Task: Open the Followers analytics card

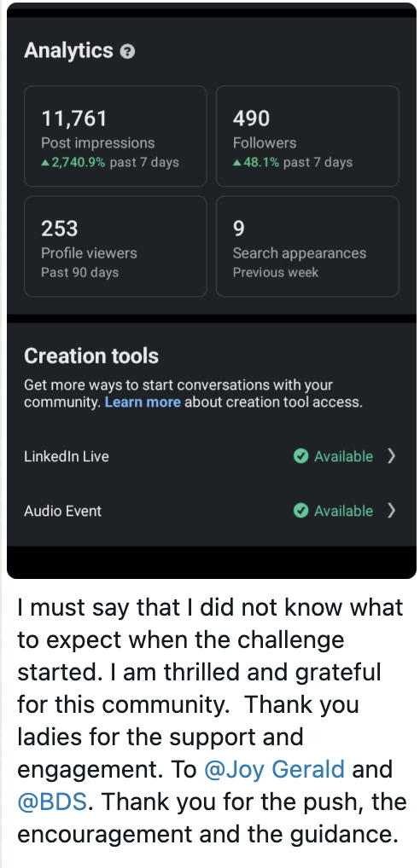Action: (307, 136)
